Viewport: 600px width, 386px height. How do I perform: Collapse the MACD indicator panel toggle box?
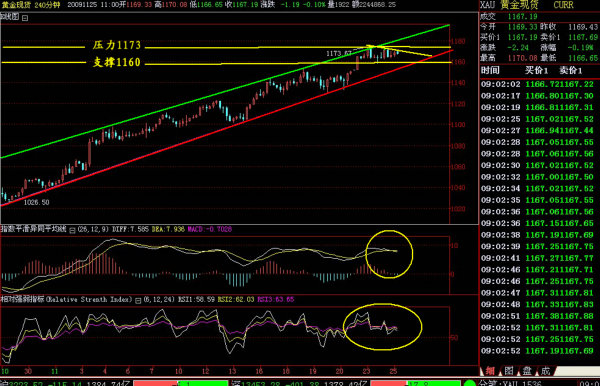click(x=72, y=230)
